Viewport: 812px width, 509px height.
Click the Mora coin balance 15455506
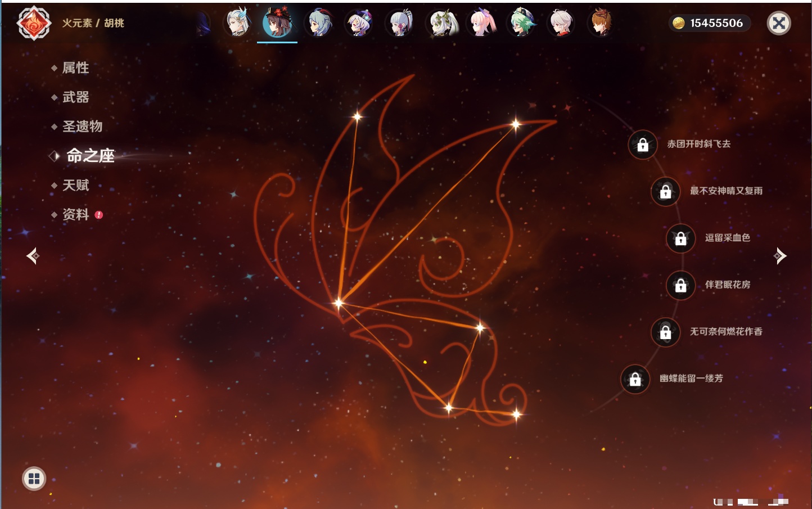point(709,23)
